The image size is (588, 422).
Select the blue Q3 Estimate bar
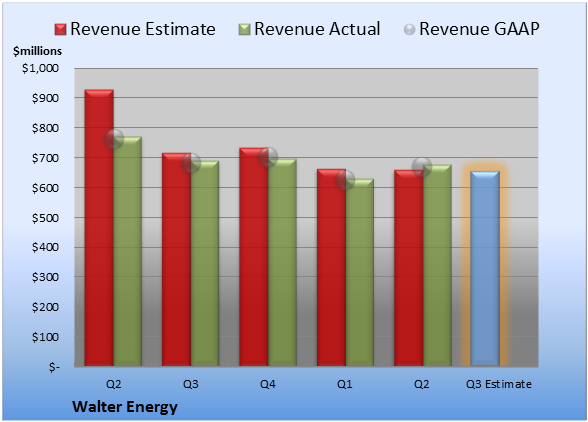tap(485, 269)
